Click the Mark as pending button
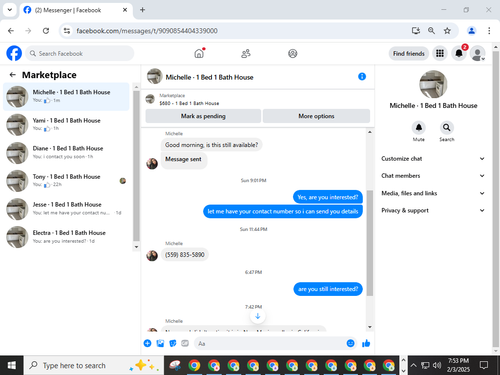The width and height of the screenshot is (500, 375). tap(203, 116)
